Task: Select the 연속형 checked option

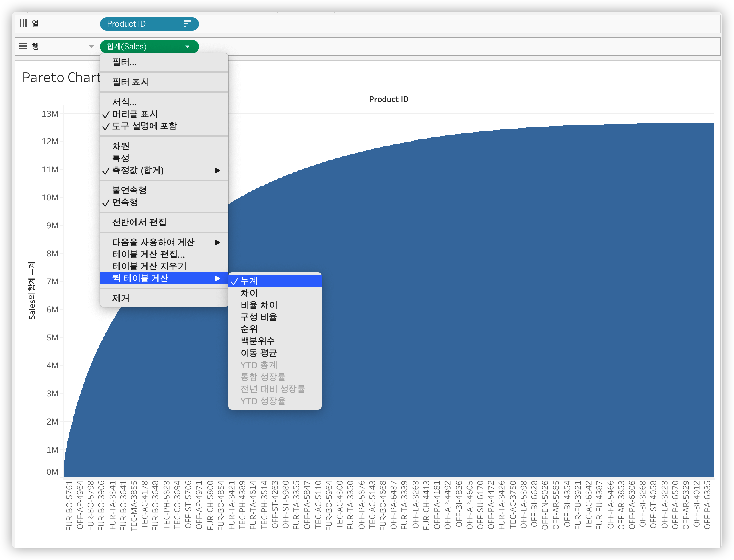Action: coord(125,203)
